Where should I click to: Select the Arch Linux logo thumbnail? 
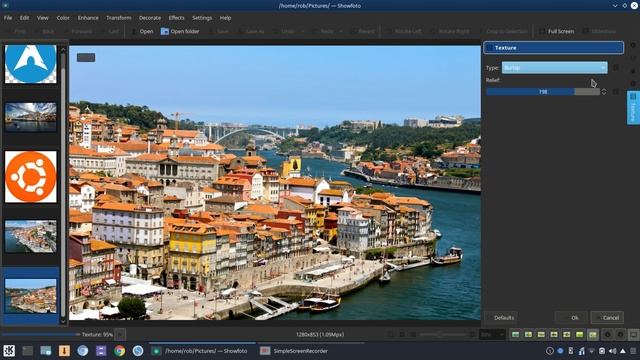coord(31,64)
